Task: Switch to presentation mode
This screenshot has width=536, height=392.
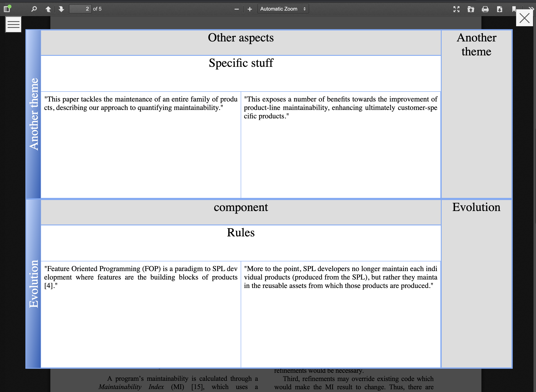Action: (x=456, y=9)
